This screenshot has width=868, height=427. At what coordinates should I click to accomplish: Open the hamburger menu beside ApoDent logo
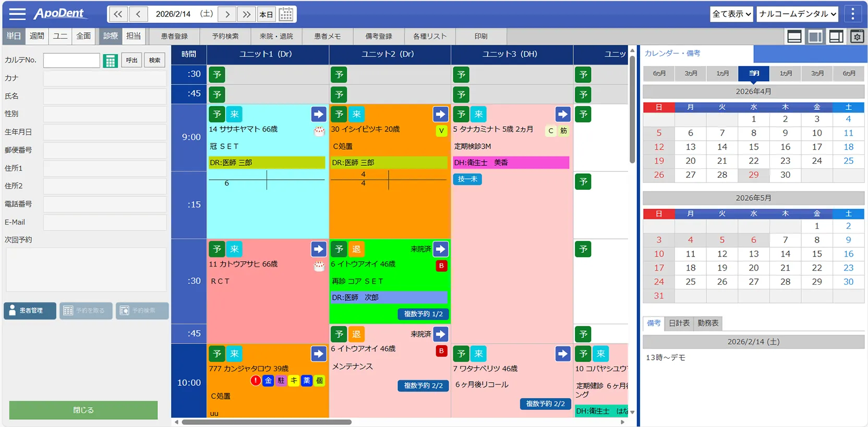click(x=17, y=14)
